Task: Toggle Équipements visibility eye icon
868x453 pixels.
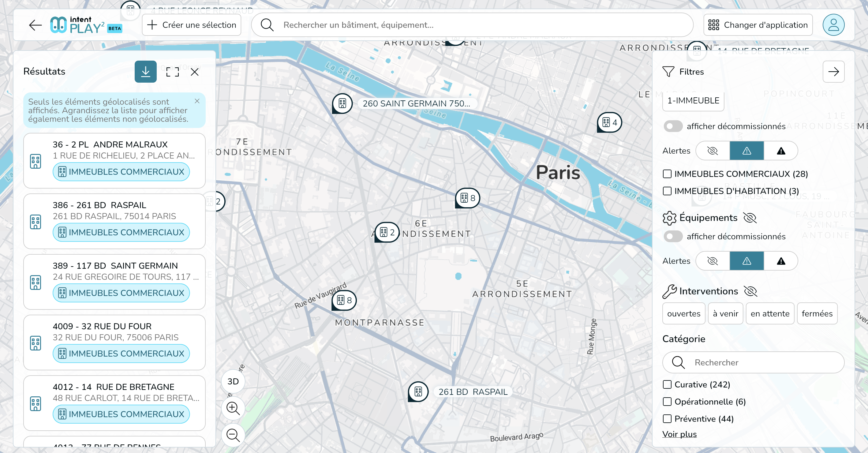Action: [750, 218]
